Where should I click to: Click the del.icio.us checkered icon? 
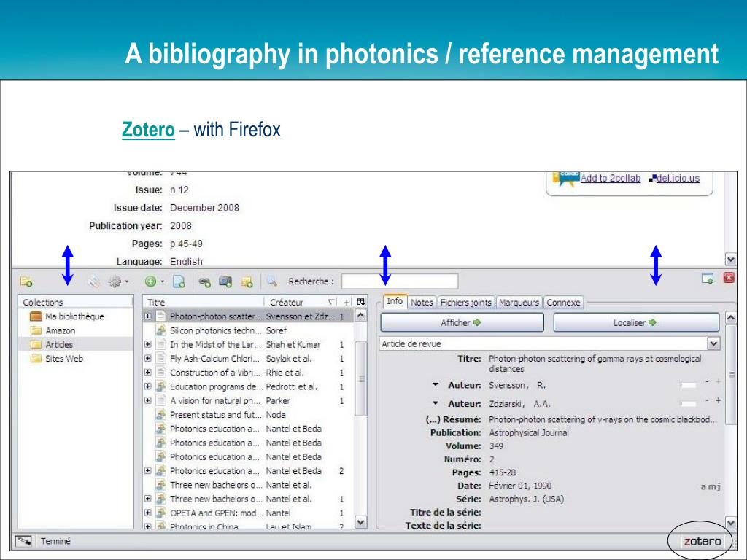click(x=652, y=179)
